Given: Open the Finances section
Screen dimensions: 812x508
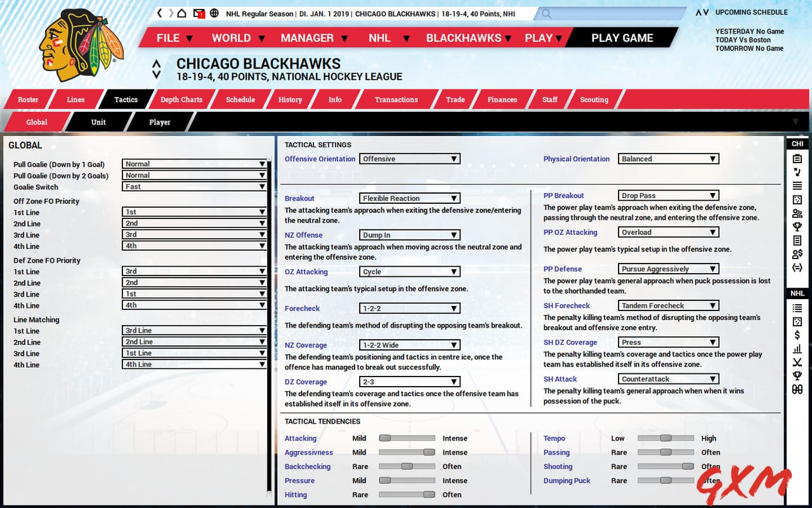Looking at the screenshot, I should (502, 99).
